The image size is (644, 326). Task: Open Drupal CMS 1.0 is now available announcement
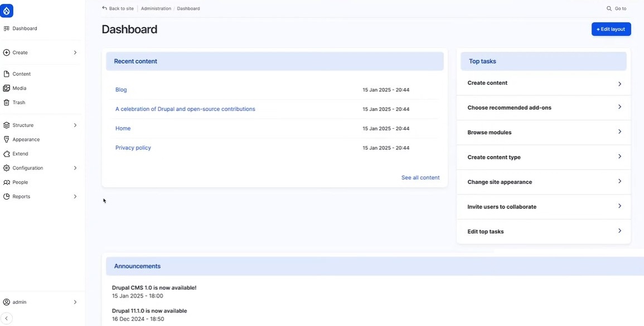(x=154, y=288)
